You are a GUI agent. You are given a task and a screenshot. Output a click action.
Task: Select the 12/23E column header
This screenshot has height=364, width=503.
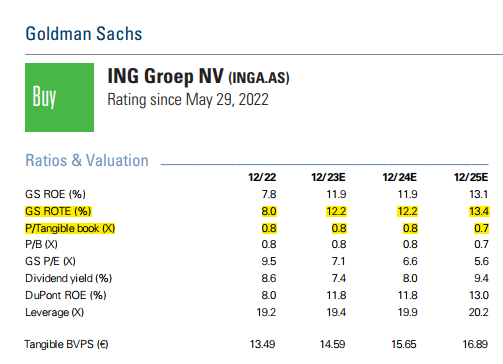pos(328,177)
